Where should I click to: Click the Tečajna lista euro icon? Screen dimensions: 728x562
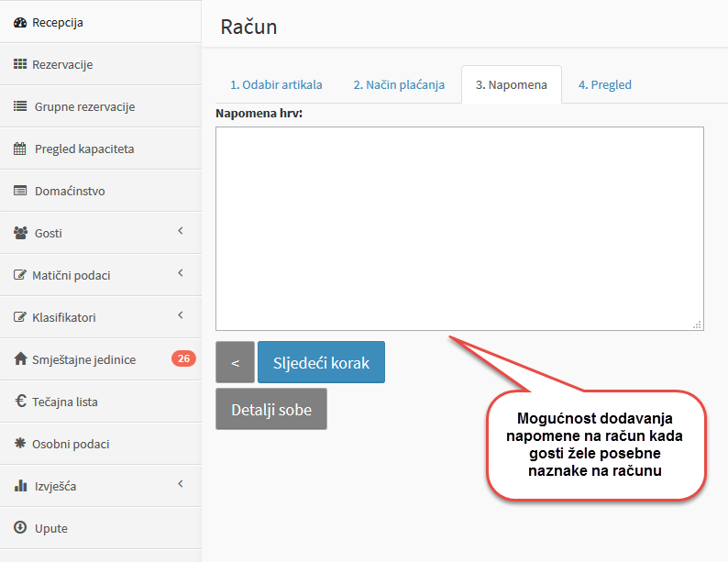(20, 401)
